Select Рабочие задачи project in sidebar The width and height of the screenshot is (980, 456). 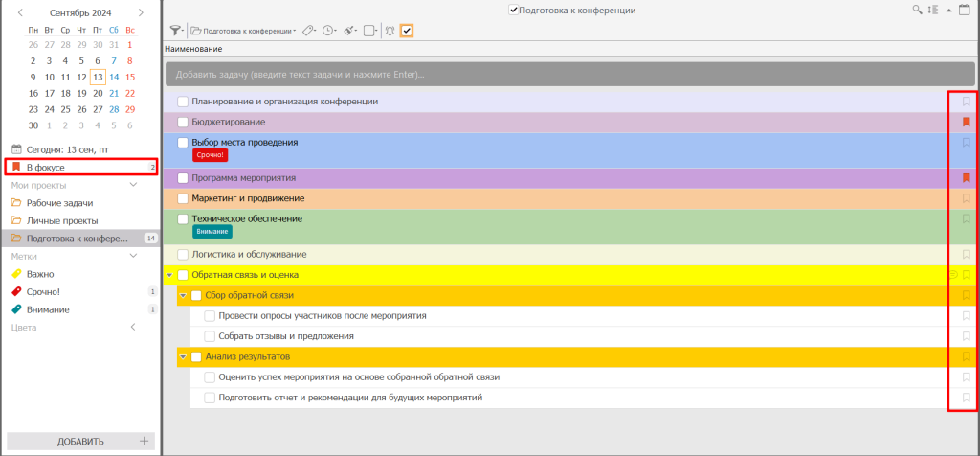pyautogui.click(x=59, y=203)
